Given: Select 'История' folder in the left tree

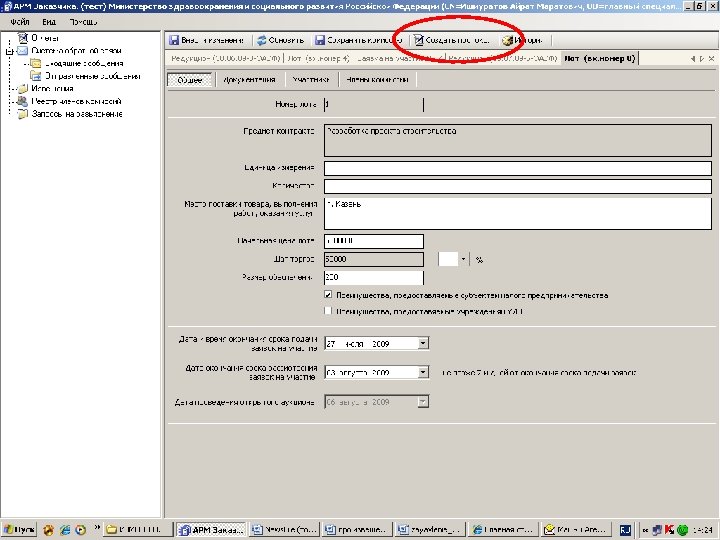Looking at the screenshot, I should coord(45,89).
